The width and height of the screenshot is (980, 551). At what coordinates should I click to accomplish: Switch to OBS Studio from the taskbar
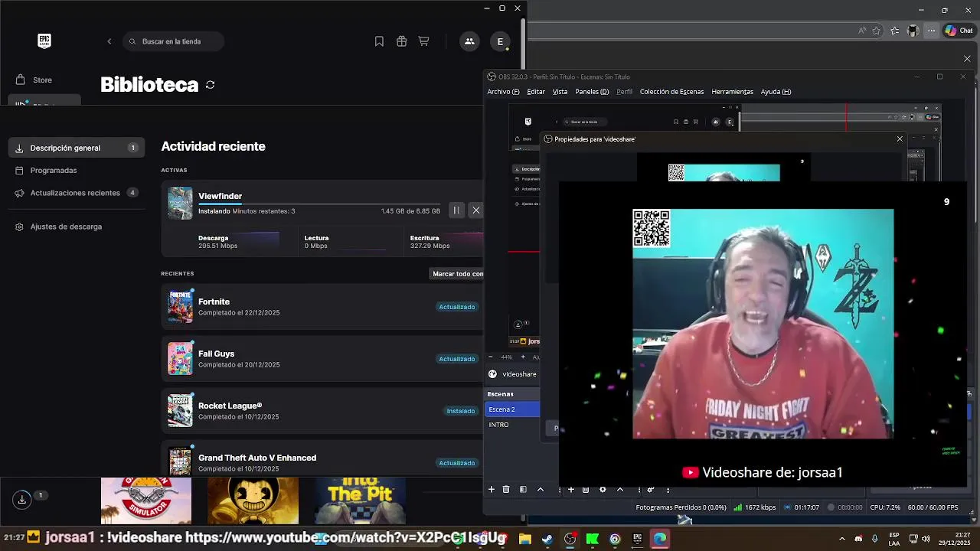point(570,539)
